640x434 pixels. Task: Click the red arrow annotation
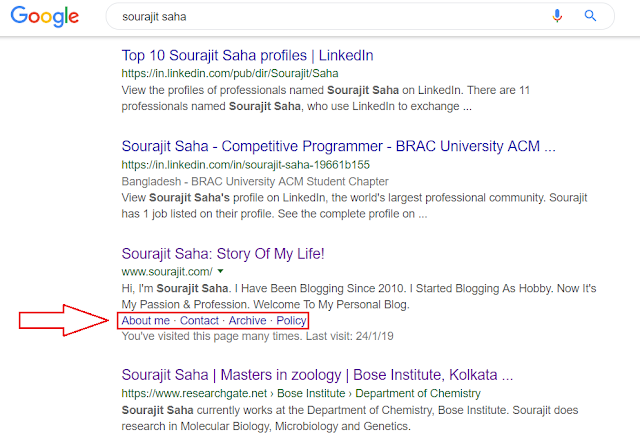(x=64, y=320)
